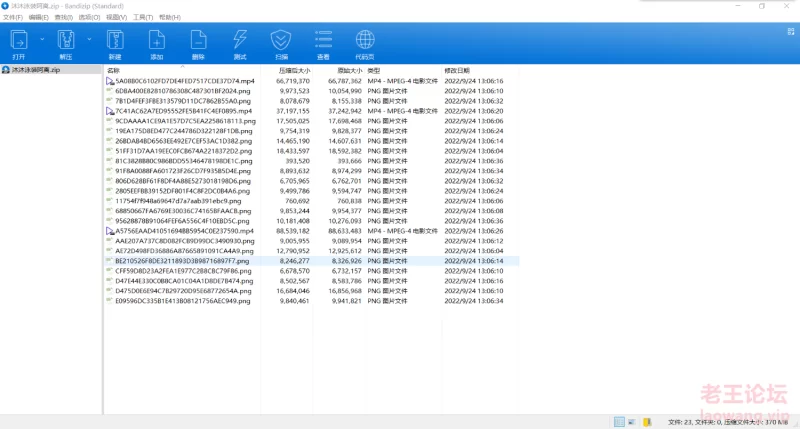Open the 视图(V) menu
Image resolution: width=800 pixels, height=429 pixels.
116,17
